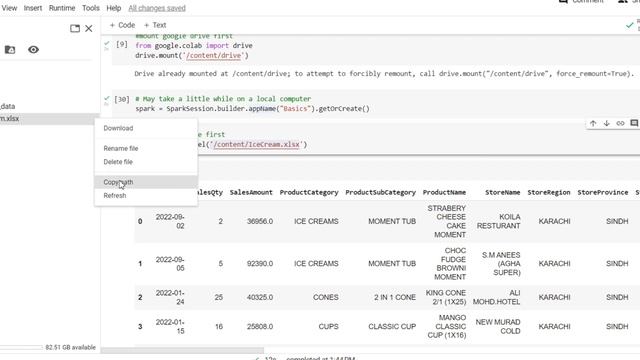Click the All changes saved link
The width and height of the screenshot is (640, 360).
click(x=157, y=8)
